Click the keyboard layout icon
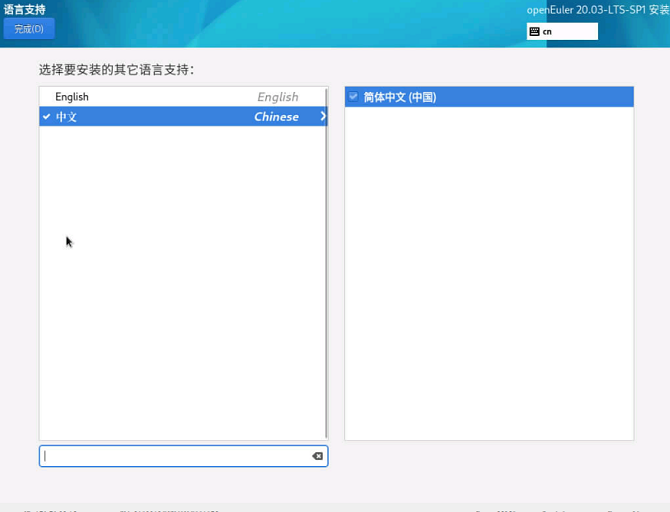 (x=535, y=32)
